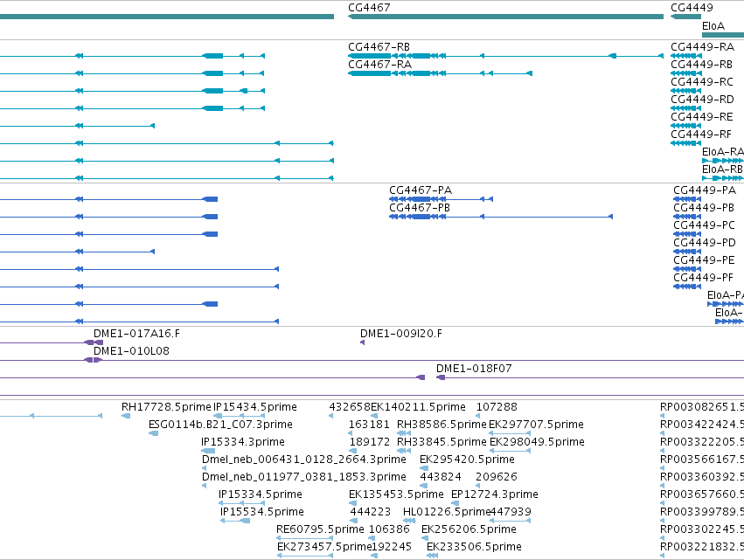Click feature label 444223
This screenshot has width=744, height=560.
[x=370, y=512]
